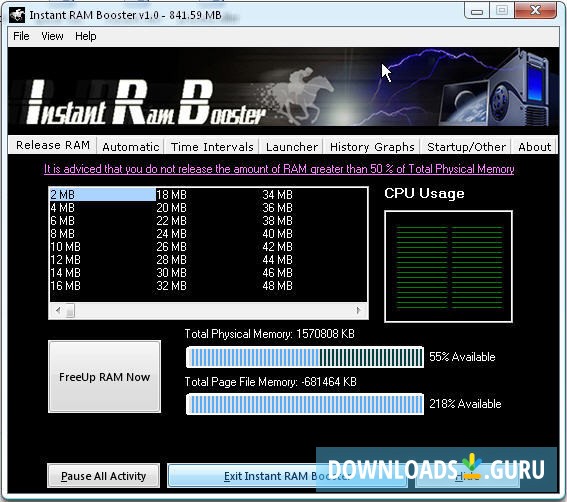Switch to the Release RAM tab
Image resolution: width=567 pixels, height=502 pixels.
click(53, 145)
